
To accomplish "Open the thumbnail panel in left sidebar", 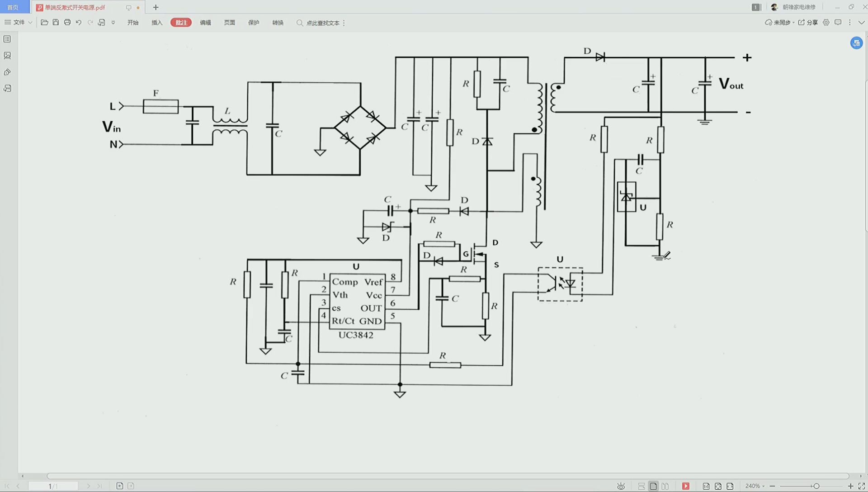I will pyautogui.click(x=7, y=56).
